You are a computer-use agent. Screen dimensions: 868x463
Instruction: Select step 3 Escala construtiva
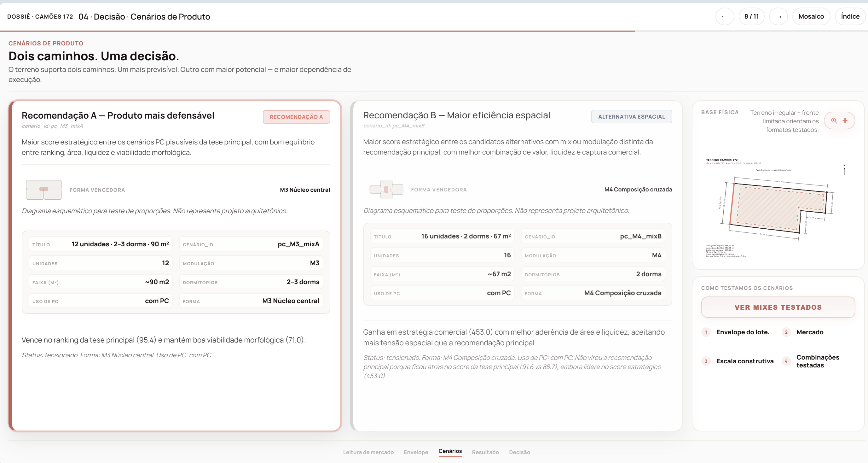pos(738,361)
